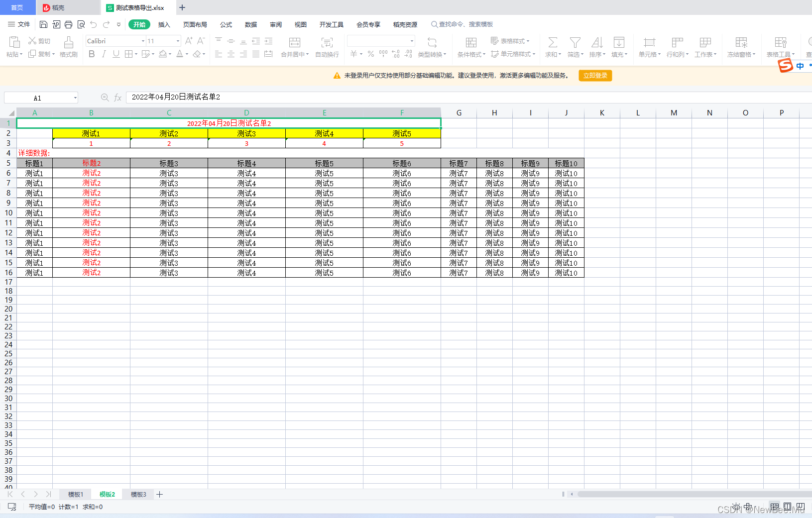The height and width of the screenshot is (518, 812).
Task: Click the decrease indent icon
Action: [x=256, y=41]
